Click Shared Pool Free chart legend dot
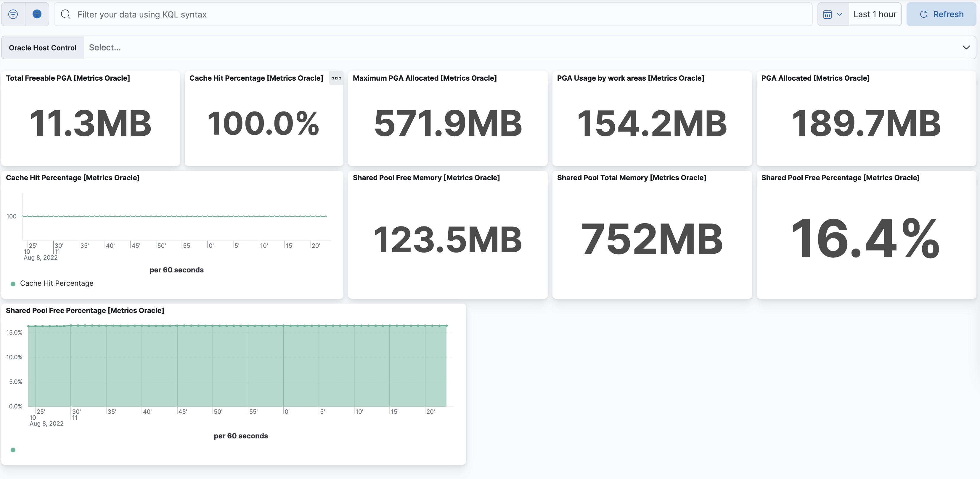This screenshot has width=980, height=479. tap(13, 450)
